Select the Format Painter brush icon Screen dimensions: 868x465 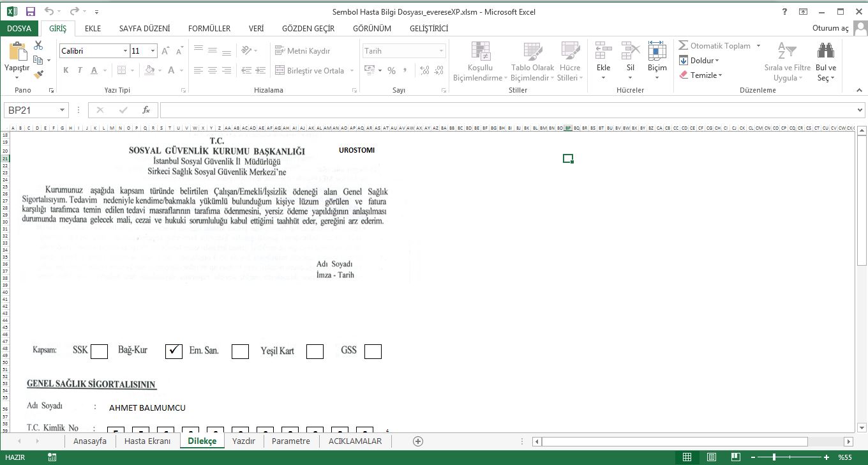[38, 74]
